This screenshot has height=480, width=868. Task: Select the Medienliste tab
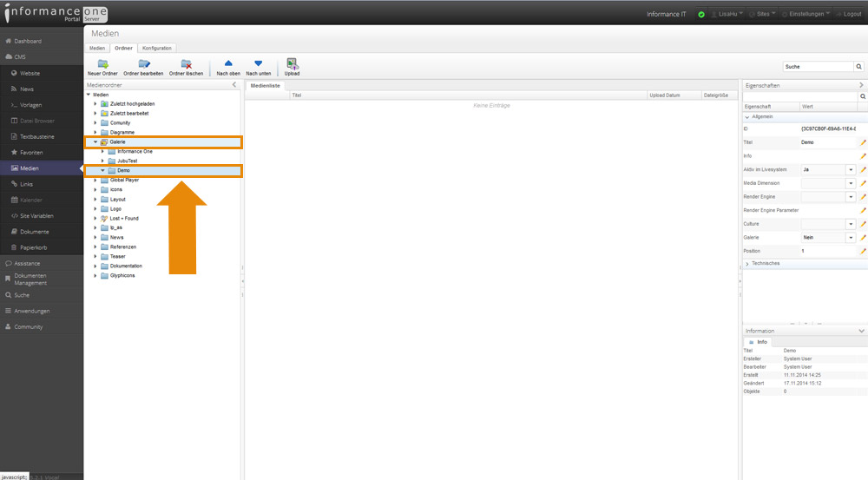coord(266,86)
